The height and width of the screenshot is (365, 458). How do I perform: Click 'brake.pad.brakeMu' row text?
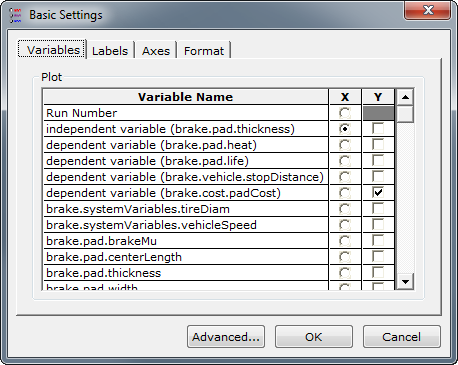101,241
